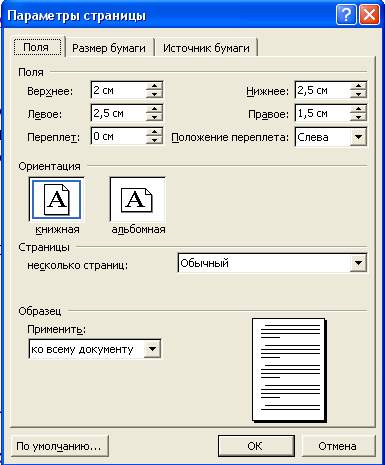
Task: Decrease the Левое margin with down arrow
Action: [154, 117]
